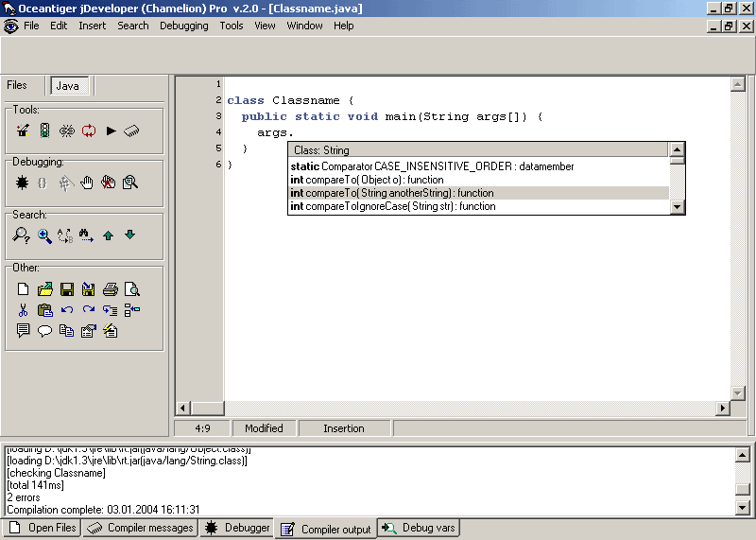Switch to the Compiler output tab
The height and width of the screenshot is (540, 756).
pos(326,529)
